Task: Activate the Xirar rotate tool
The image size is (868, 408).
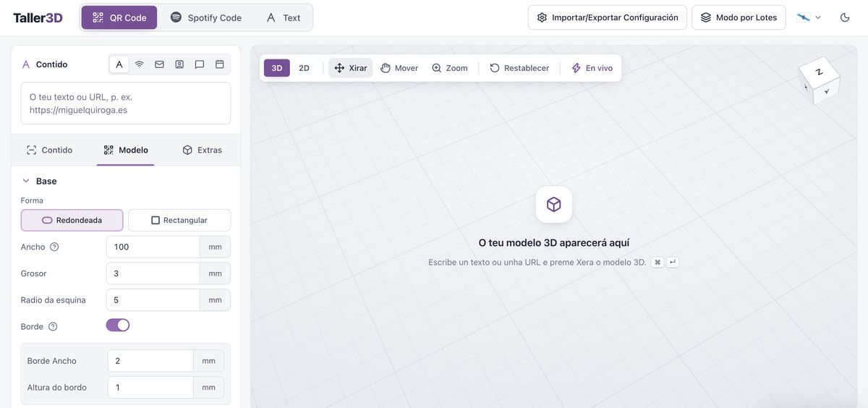Action: tap(351, 68)
